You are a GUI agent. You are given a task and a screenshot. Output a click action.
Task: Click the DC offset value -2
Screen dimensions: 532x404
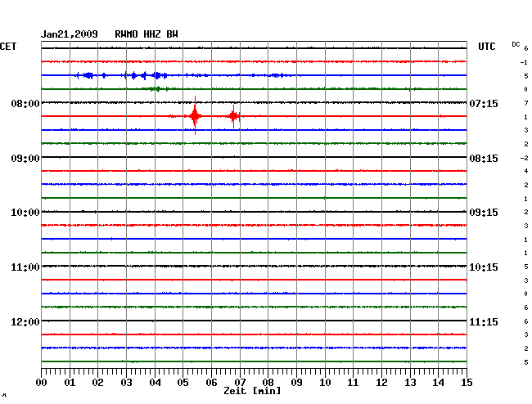(524, 158)
